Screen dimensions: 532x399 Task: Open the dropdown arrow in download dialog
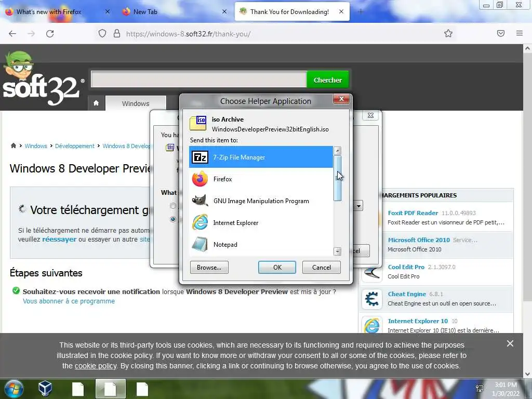tap(358, 206)
